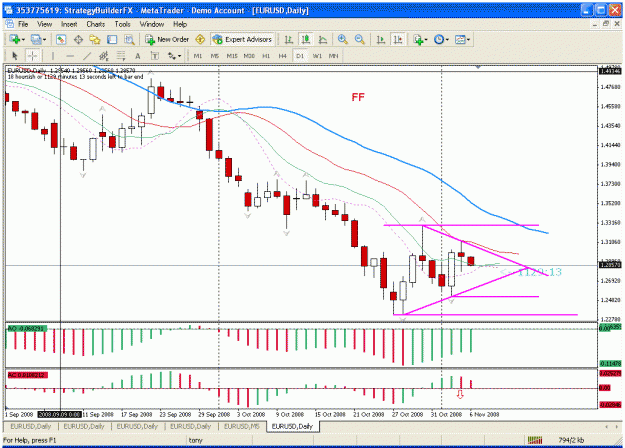Toggle the D1 timeframe button
The image size is (625, 448).
(300, 56)
